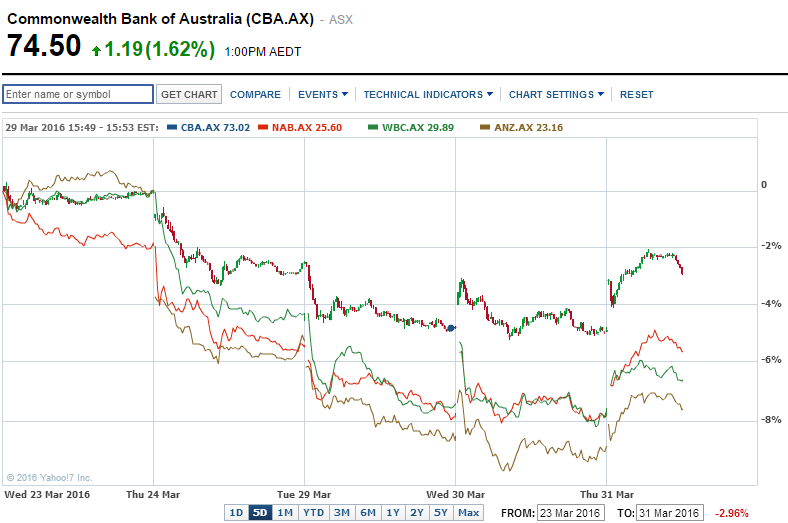Click the 1:00PM AEDT timestamp
Viewport: 788px width, 523px height.
(x=262, y=52)
